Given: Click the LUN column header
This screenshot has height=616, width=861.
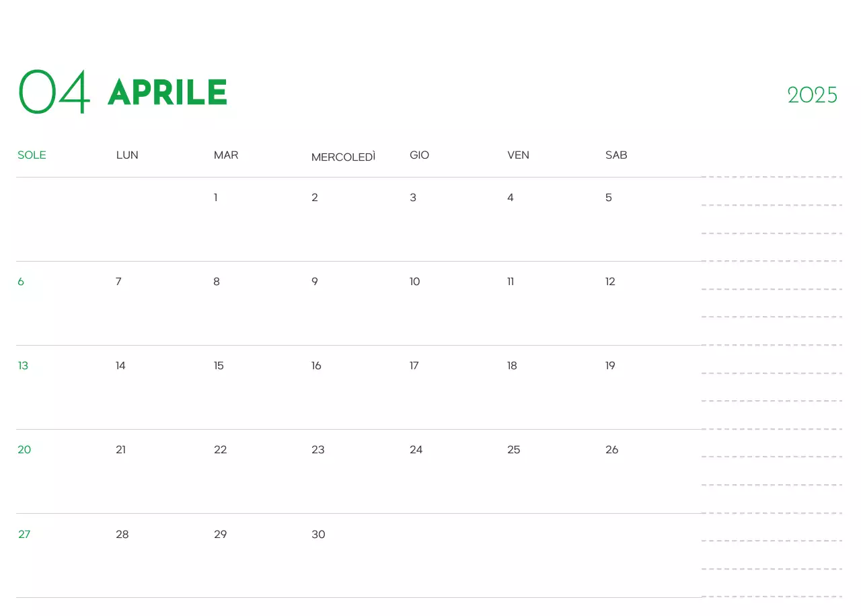Looking at the screenshot, I should 127,155.
